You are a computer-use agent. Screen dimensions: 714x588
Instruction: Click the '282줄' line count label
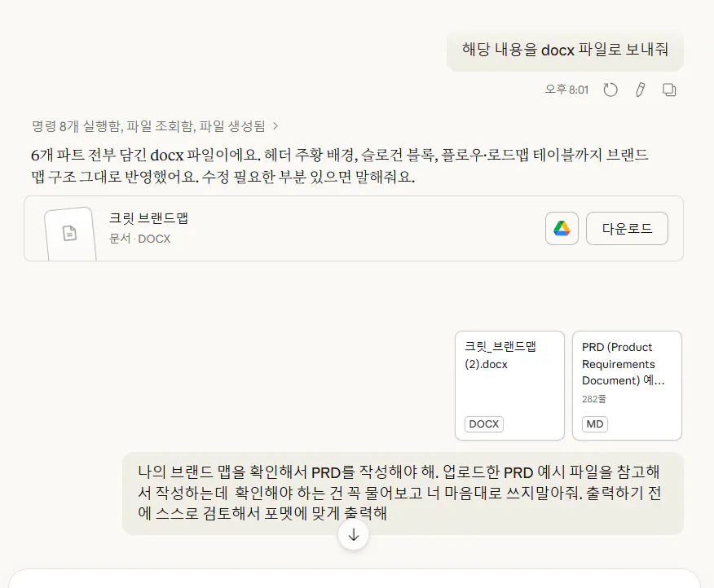(594, 399)
